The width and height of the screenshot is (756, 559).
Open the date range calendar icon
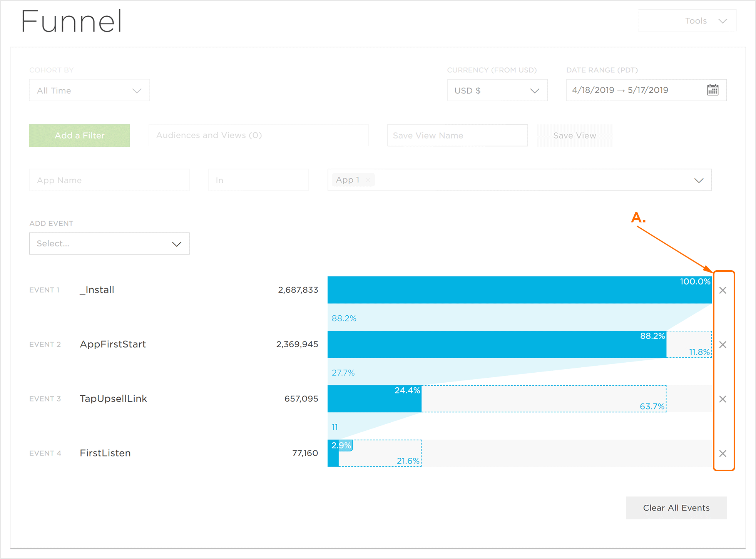[x=713, y=90]
